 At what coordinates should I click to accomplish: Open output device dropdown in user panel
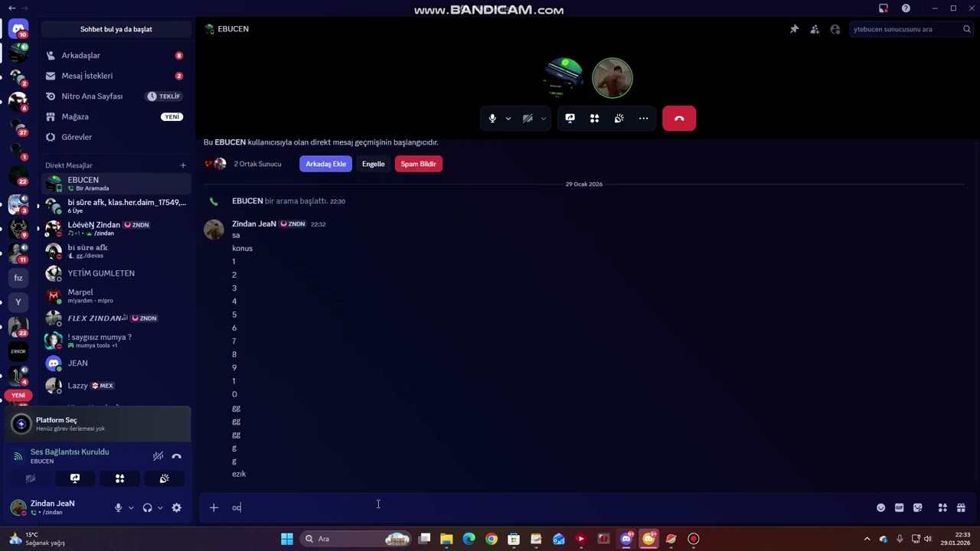tap(160, 507)
